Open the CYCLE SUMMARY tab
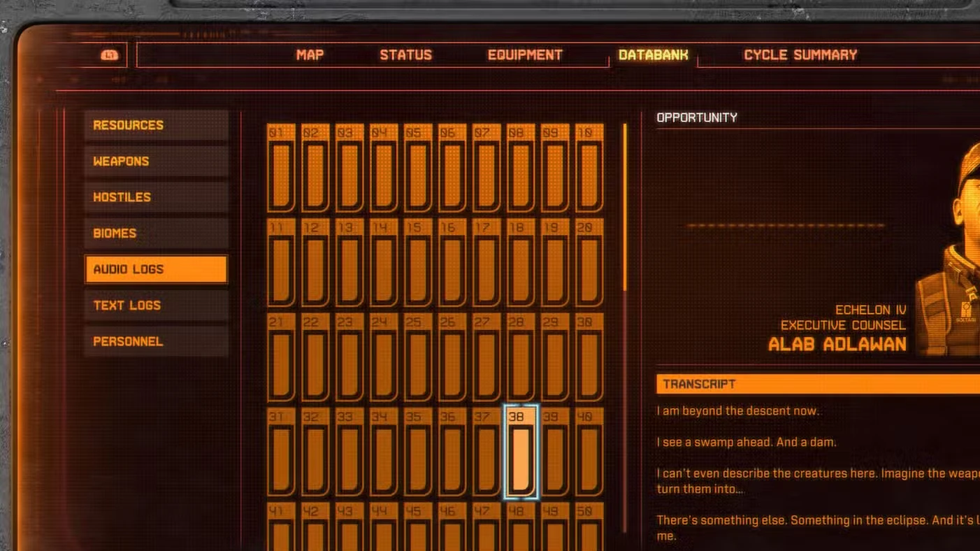The image size is (980, 551). [800, 55]
